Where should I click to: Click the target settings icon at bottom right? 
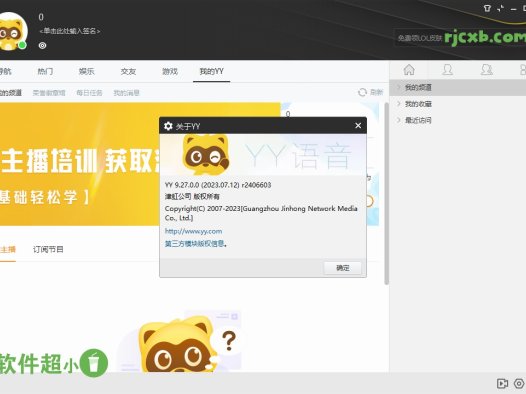click(x=519, y=383)
